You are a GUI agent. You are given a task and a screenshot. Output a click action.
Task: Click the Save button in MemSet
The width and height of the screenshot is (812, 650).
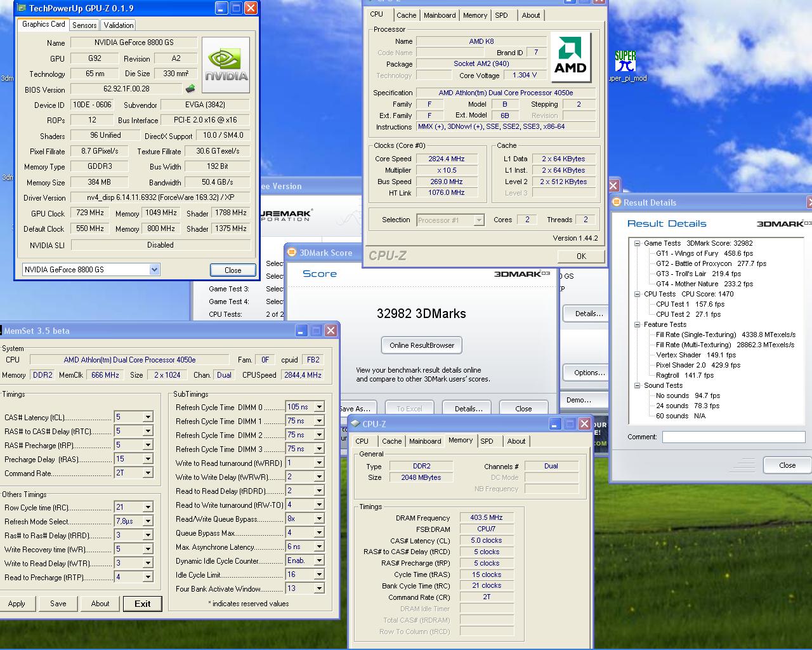click(x=58, y=604)
